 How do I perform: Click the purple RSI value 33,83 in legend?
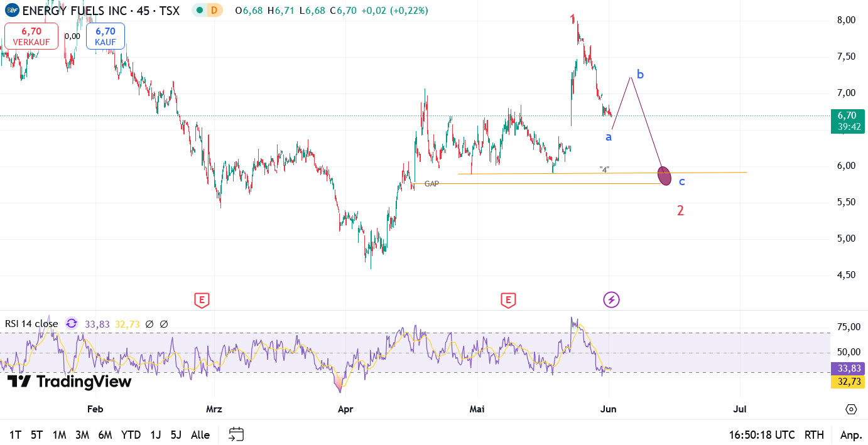[97, 324]
